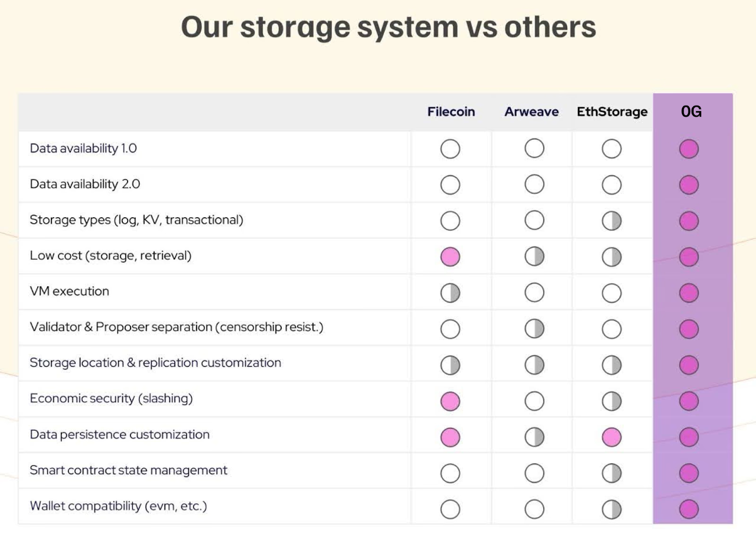756x544 pixels.
Task: Click Arweave's half circle for Storage location & replication
Action: (534, 365)
